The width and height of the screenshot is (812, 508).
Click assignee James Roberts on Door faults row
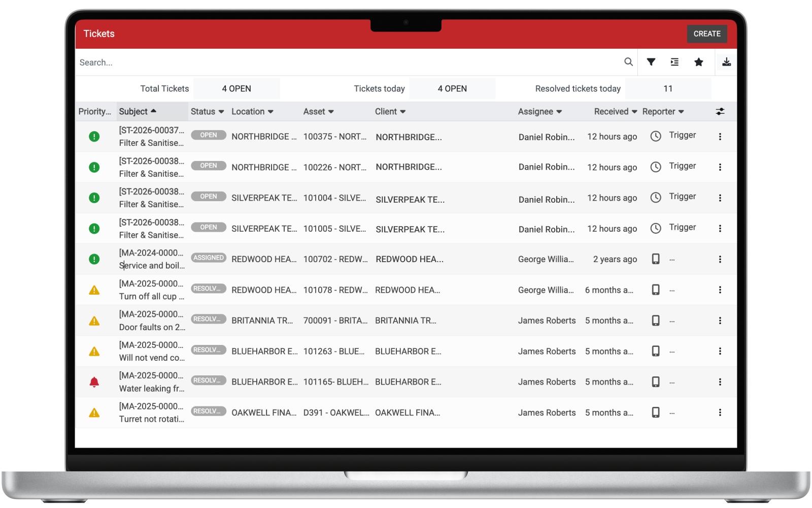547,321
